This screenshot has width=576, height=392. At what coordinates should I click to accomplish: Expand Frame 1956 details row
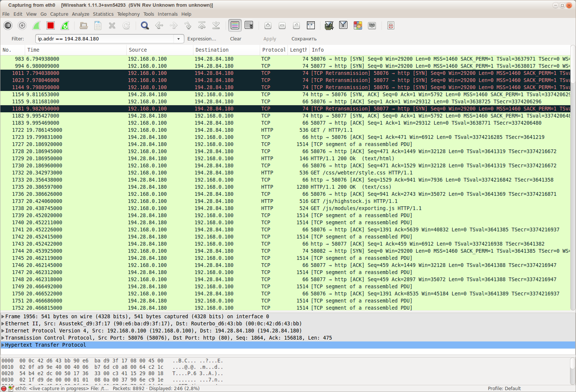click(x=3, y=316)
